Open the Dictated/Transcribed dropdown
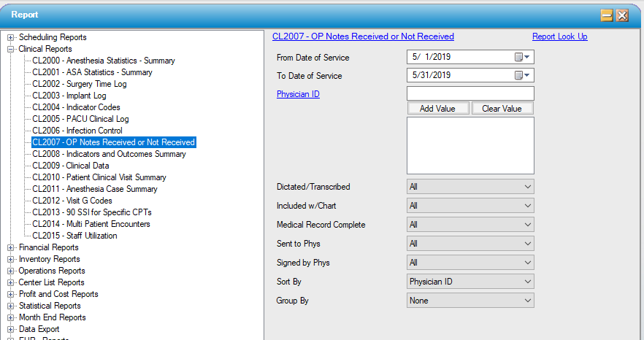The width and height of the screenshot is (644, 340). (x=470, y=187)
